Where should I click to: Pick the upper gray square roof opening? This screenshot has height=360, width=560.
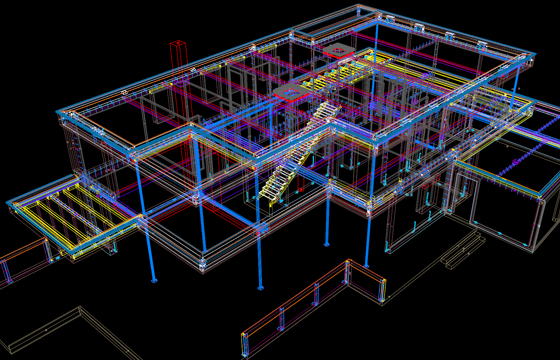tap(339, 50)
